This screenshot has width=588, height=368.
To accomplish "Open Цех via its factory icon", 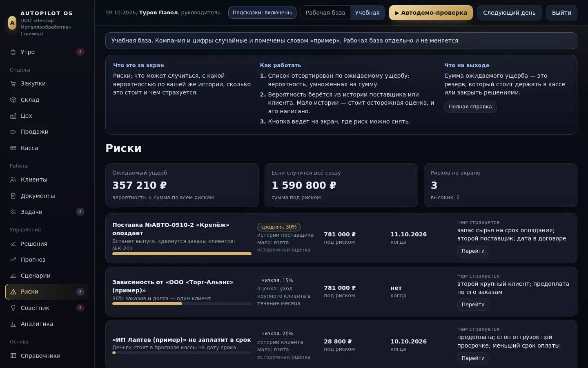I will (x=13, y=116).
